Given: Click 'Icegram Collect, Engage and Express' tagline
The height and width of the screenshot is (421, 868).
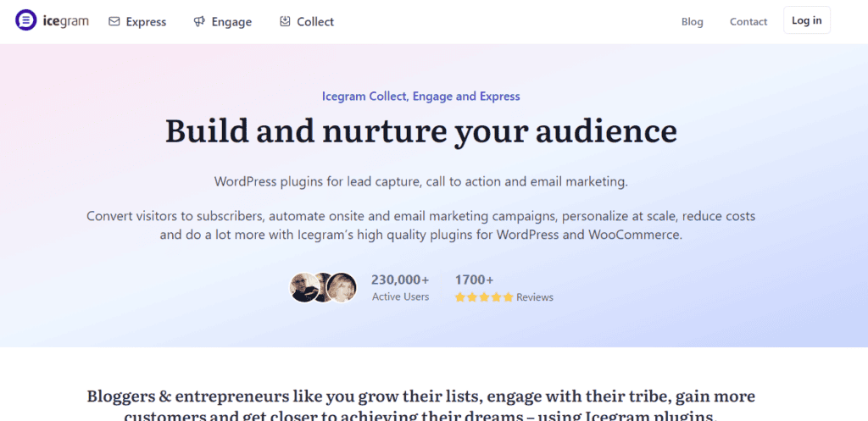Looking at the screenshot, I should [x=420, y=97].
